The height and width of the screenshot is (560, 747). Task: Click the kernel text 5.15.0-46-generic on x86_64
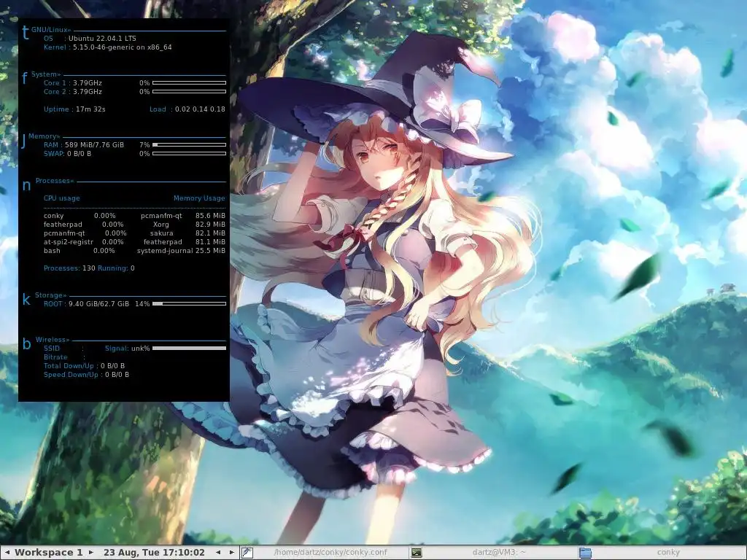click(123, 47)
